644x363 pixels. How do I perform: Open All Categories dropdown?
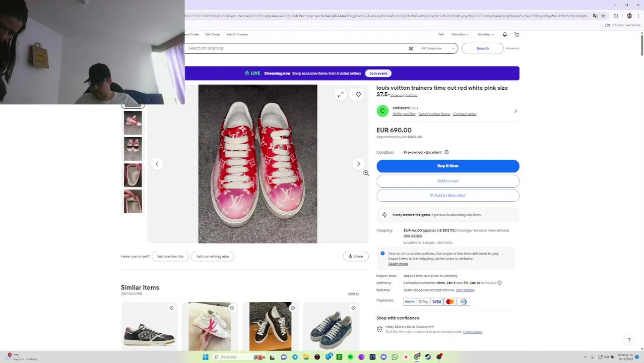point(438,48)
